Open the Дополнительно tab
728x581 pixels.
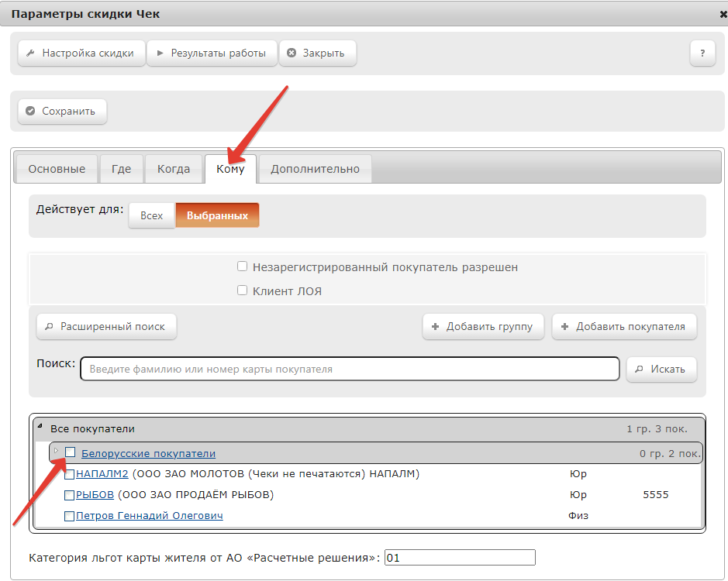(315, 169)
